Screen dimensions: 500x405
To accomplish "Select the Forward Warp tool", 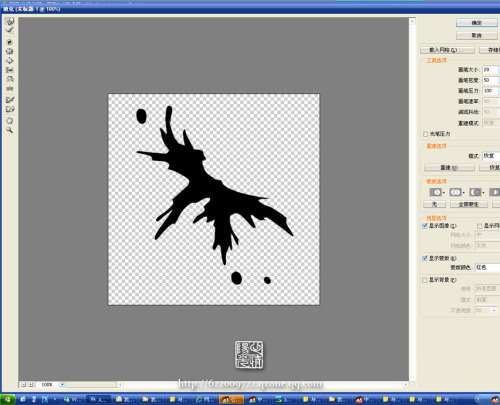I will pyautogui.click(x=10, y=22).
